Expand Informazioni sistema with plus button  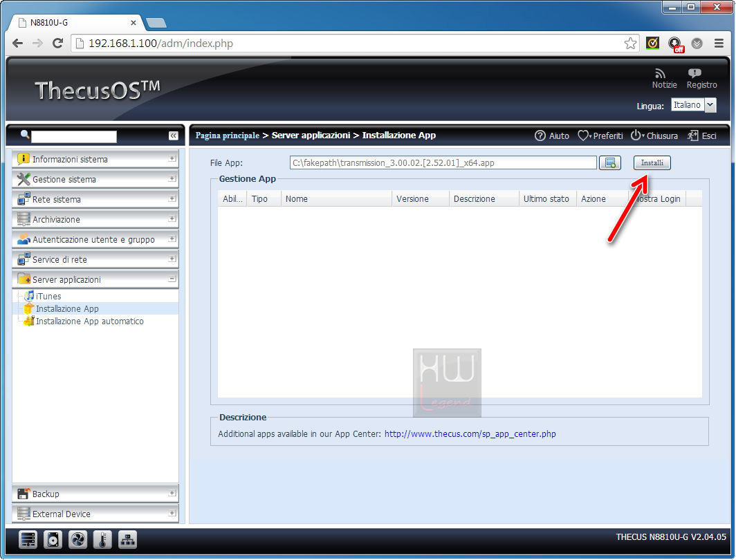click(x=172, y=158)
